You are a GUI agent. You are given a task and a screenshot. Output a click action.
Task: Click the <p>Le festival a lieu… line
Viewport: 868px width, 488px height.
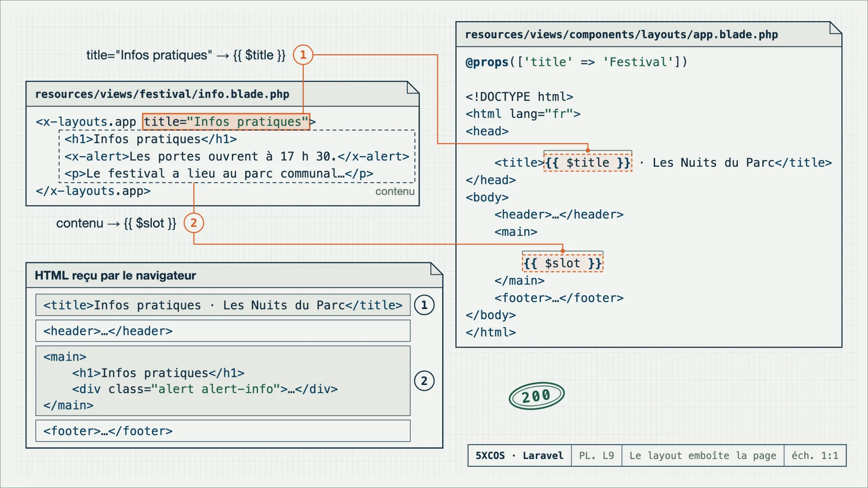click(x=219, y=174)
